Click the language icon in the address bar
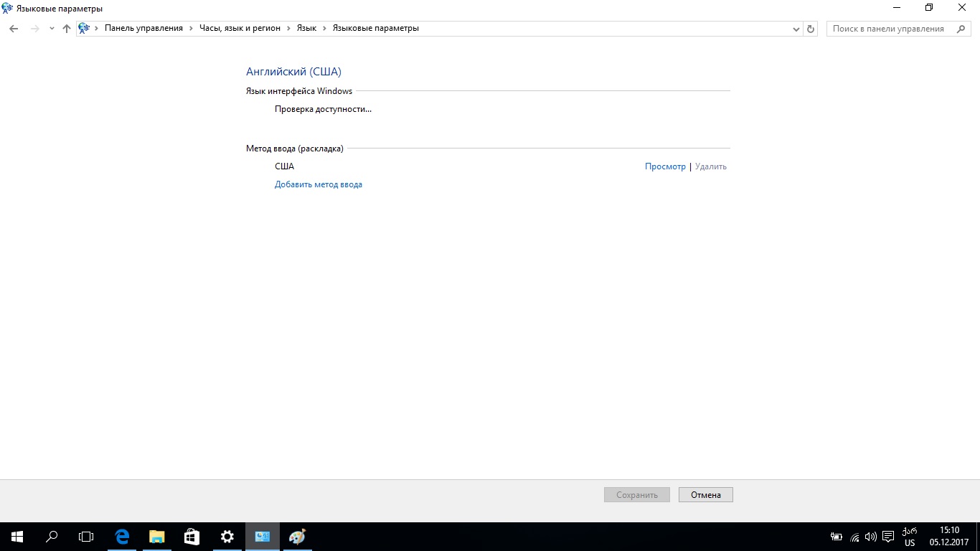 tap(84, 29)
